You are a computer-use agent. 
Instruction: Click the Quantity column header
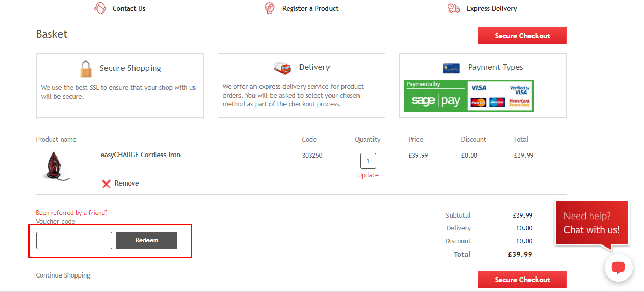click(368, 140)
